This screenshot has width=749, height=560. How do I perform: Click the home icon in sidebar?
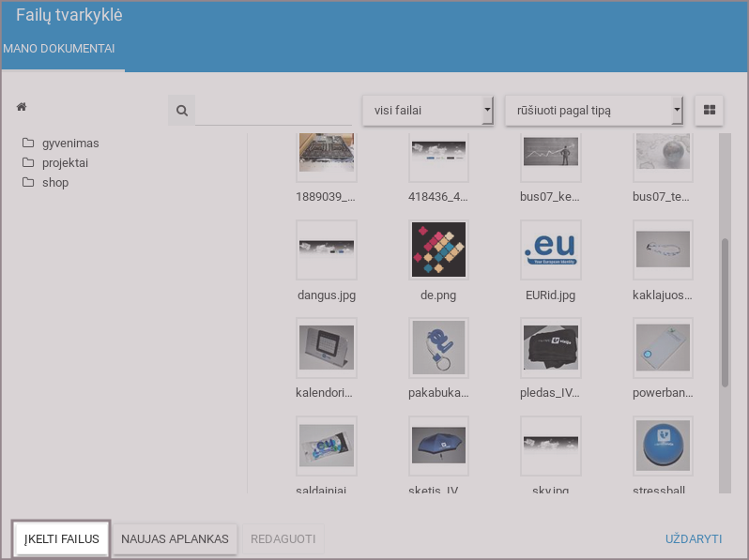(x=22, y=108)
